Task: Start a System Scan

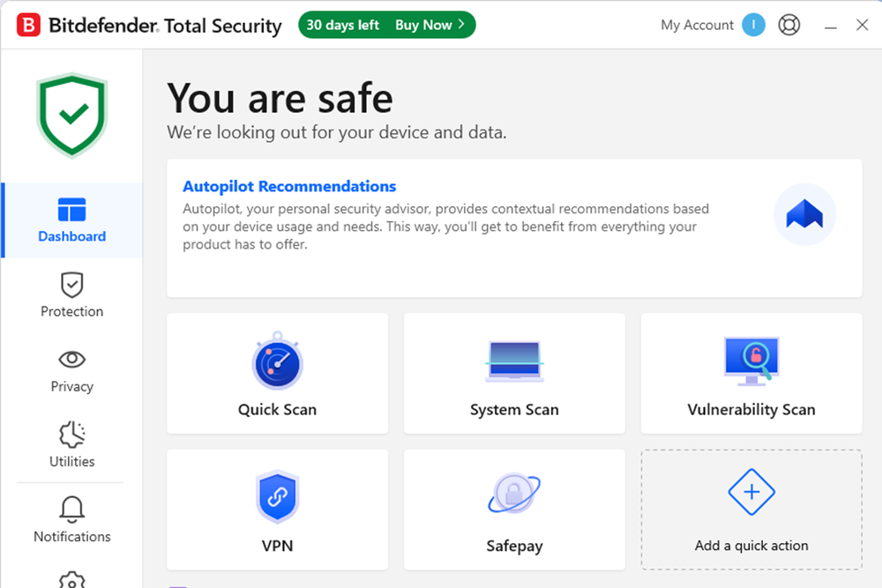Action: point(514,374)
